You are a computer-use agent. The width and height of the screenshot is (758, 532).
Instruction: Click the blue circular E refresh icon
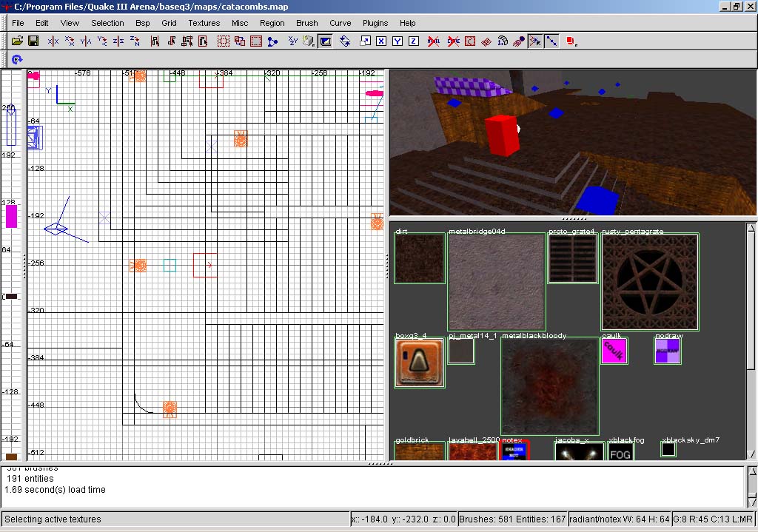pos(17,59)
